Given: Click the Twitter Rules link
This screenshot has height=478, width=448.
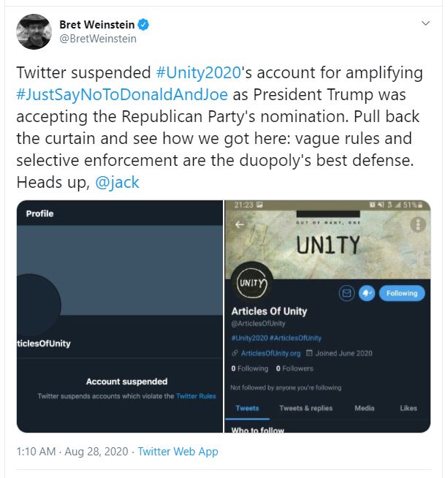Looking at the screenshot, I should click(x=197, y=396).
